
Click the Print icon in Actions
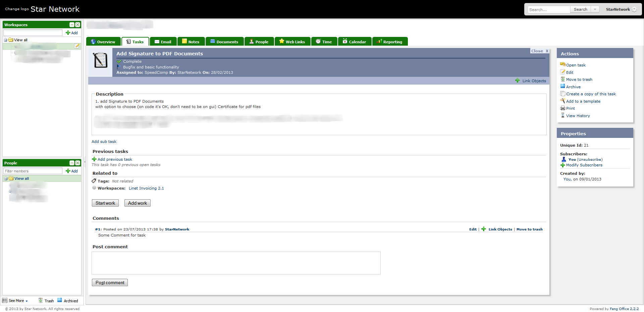(x=563, y=108)
